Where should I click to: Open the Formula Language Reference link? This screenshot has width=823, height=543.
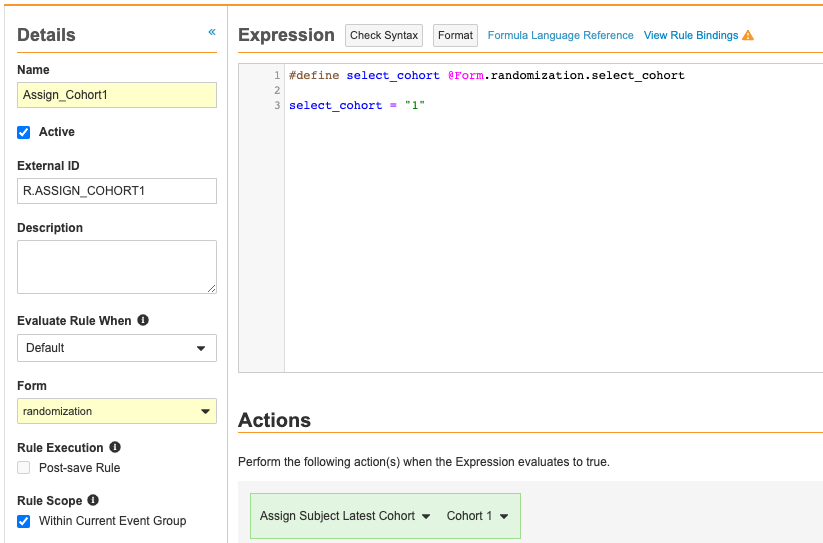[x=560, y=36]
